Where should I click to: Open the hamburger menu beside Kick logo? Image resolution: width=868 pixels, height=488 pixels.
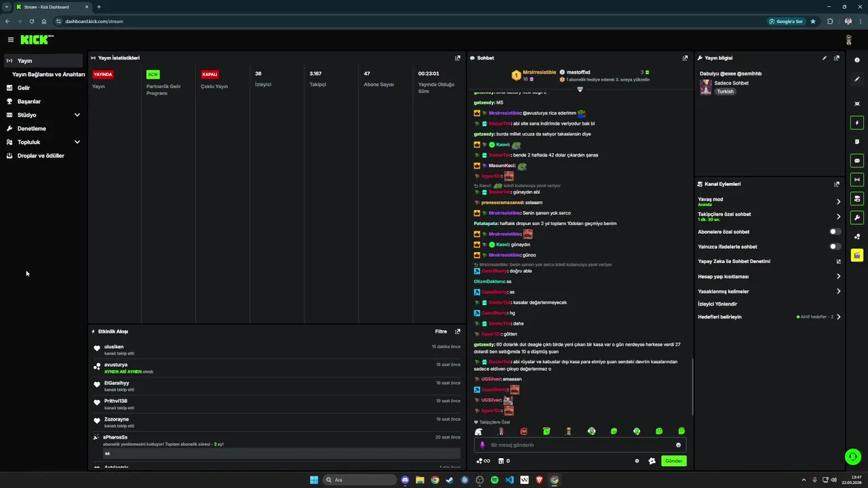click(10, 40)
